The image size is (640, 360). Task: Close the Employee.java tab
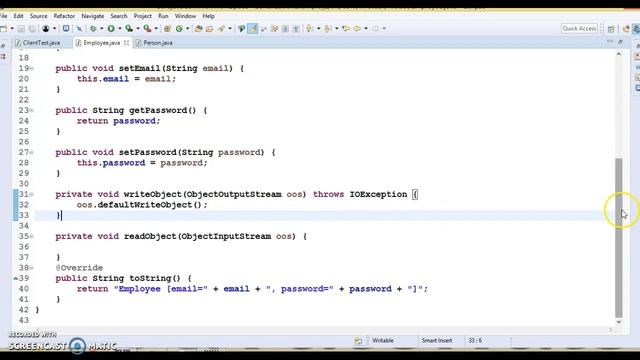tap(126, 42)
